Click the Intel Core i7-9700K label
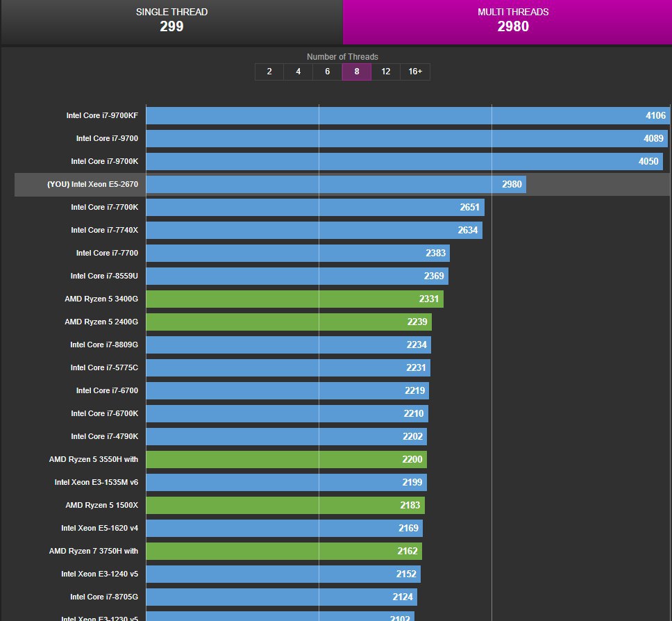672x621 pixels. (105, 161)
